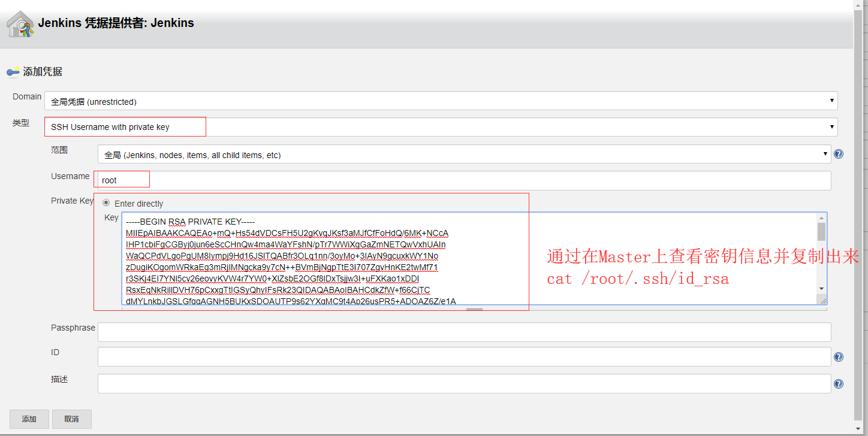868x436 pixels.
Task: Click the Username label
Action: (70, 176)
